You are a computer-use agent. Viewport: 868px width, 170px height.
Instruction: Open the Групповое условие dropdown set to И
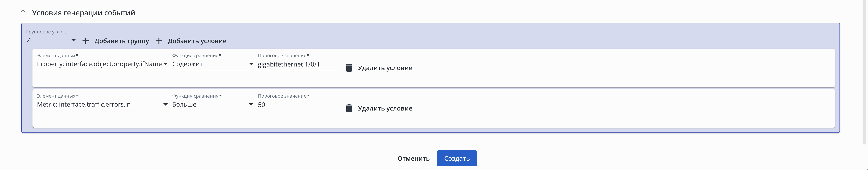click(51, 40)
